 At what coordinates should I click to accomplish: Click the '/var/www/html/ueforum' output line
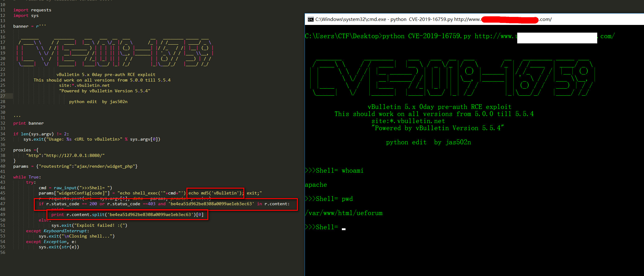pyautogui.click(x=344, y=213)
